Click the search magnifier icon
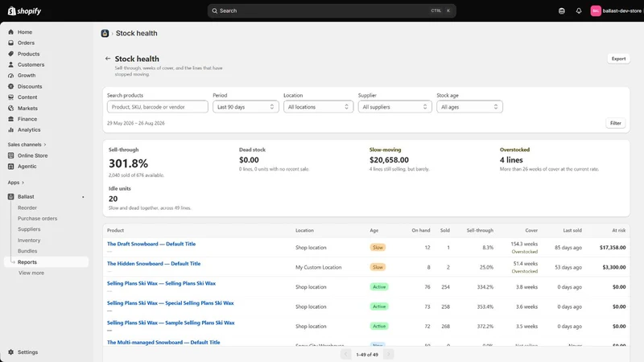 (x=214, y=10)
